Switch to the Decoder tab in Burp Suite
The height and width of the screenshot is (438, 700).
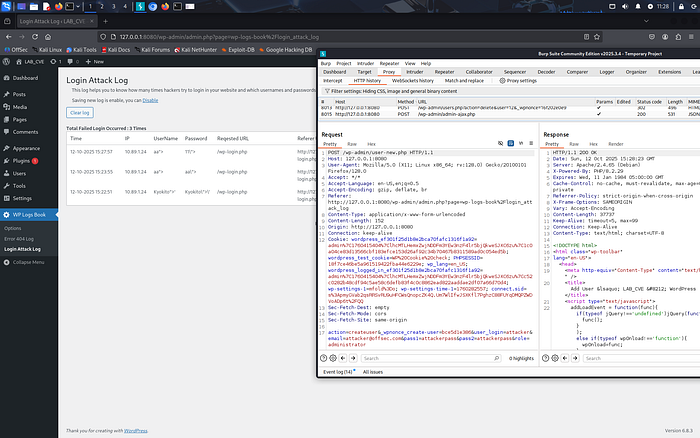tap(546, 72)
